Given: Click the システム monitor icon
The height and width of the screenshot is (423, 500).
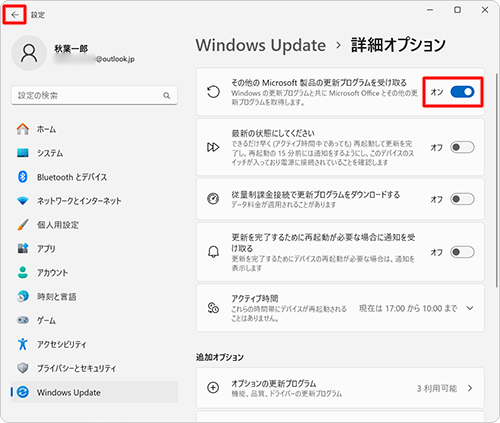Looking at the screenshot, I should point(23,153).
